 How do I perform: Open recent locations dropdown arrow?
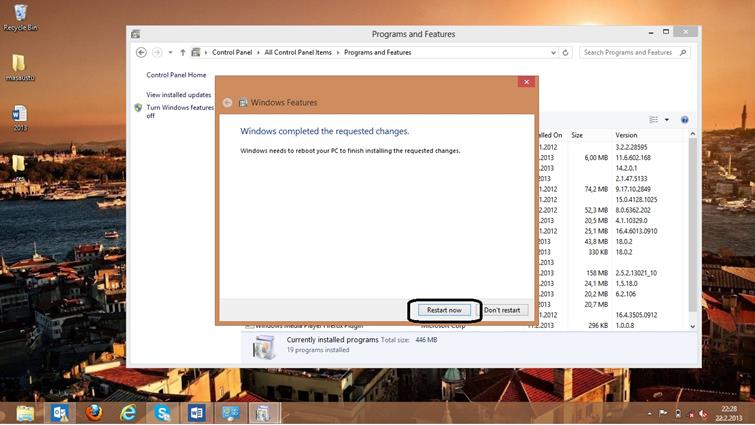170,52
